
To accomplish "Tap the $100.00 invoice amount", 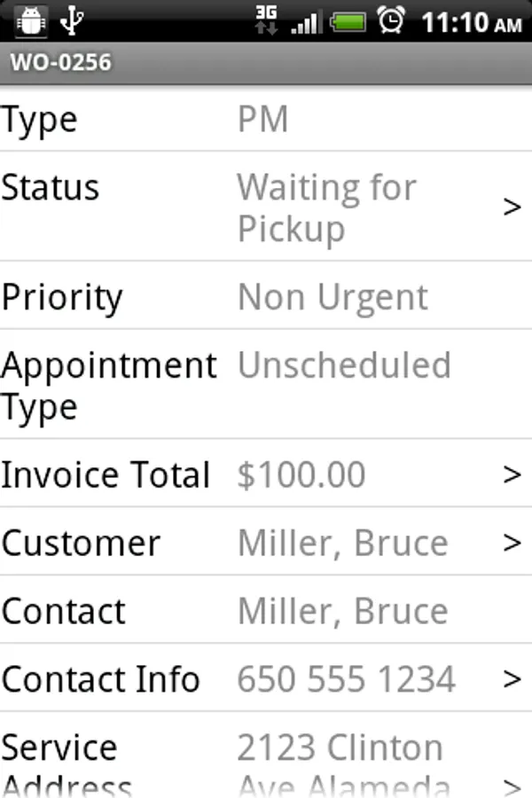I will click(301, 475).
